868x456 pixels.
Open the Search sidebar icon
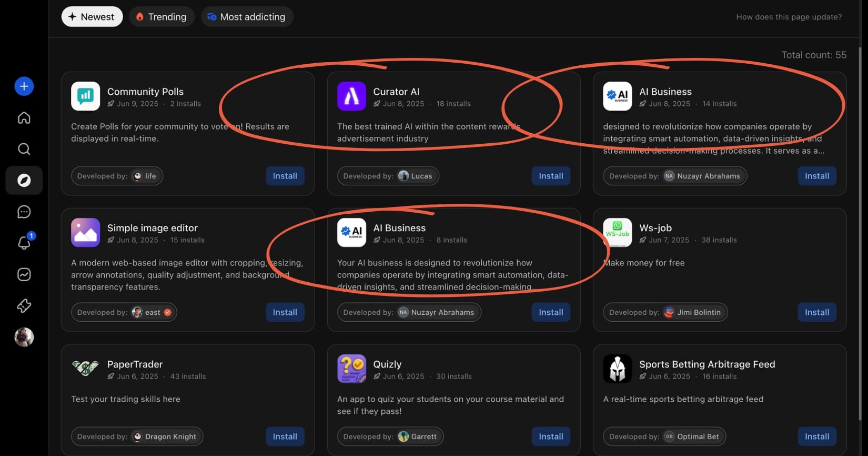[24, 149]
